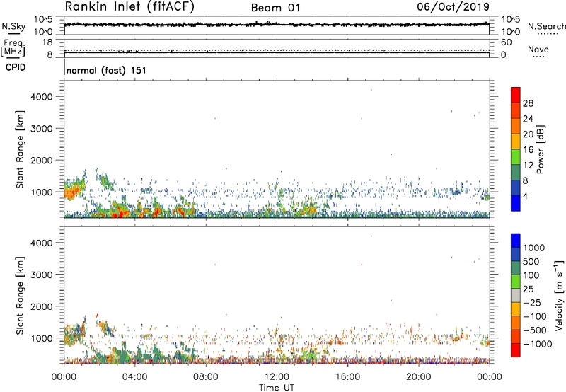The width and height of the screenshot is (566, 392).
Task: Click the "2000" tick of the power panel
Action: [42, 160]
